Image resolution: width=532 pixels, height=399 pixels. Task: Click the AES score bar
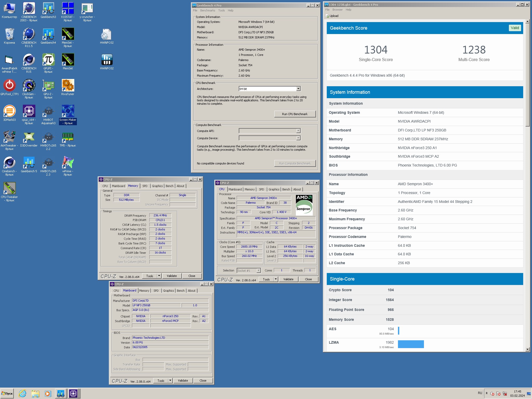[x=398, y=331]
